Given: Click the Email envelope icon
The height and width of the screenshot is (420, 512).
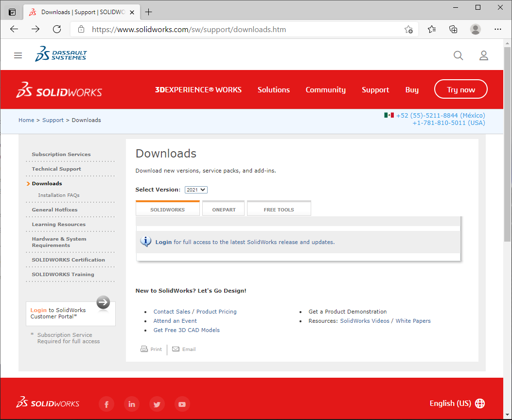Looking at the screenshot, I should (176, 349).
